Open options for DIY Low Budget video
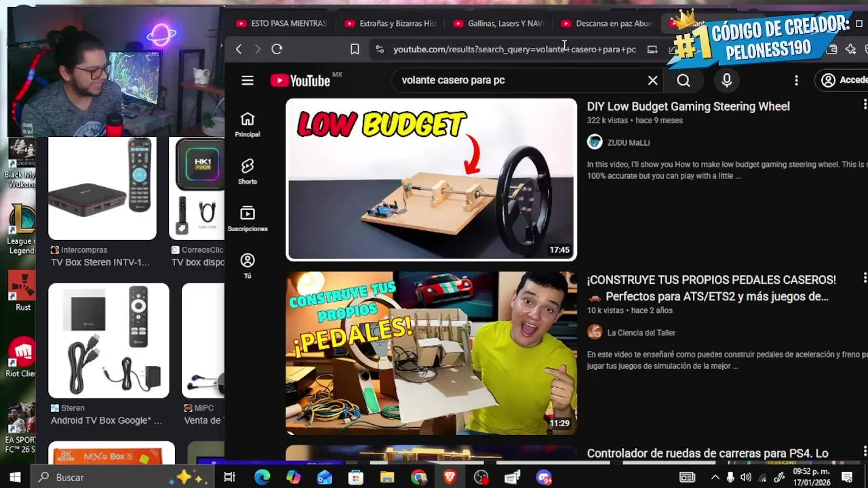This screenshot has width=868, height=488. [x=865, y=104]
